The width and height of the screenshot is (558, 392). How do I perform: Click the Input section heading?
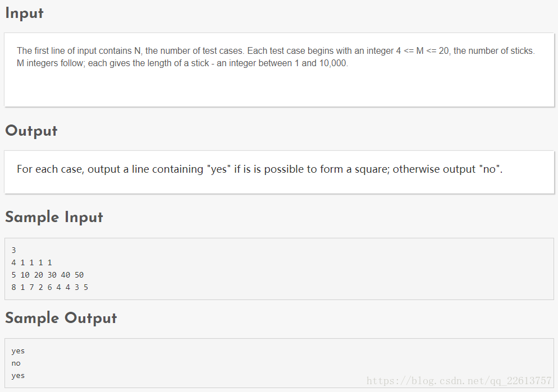(24, 13)
